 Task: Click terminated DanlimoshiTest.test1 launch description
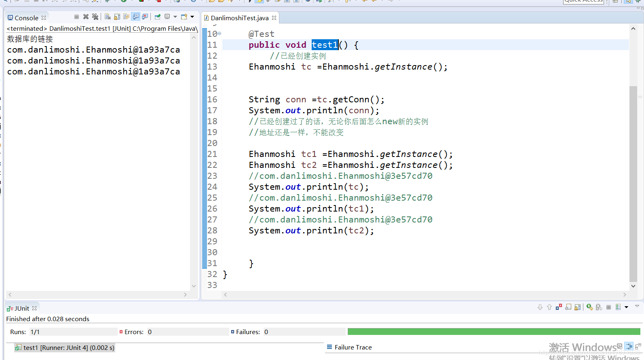click(x=102, y=28)
